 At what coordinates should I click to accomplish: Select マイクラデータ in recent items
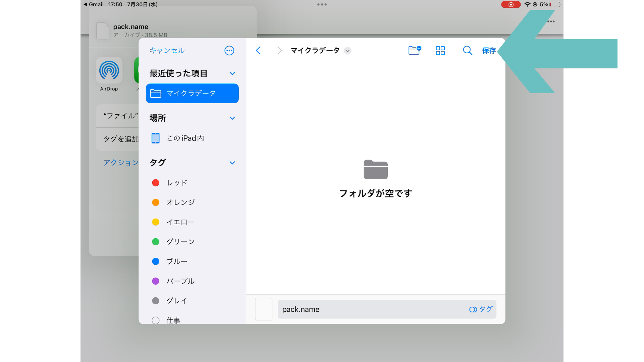pos(192,93)
